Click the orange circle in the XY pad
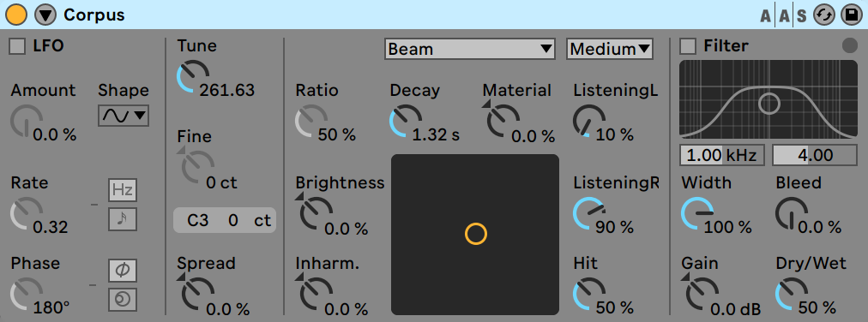The width and height of the screenshot is (868, 322). click(475, 234)
